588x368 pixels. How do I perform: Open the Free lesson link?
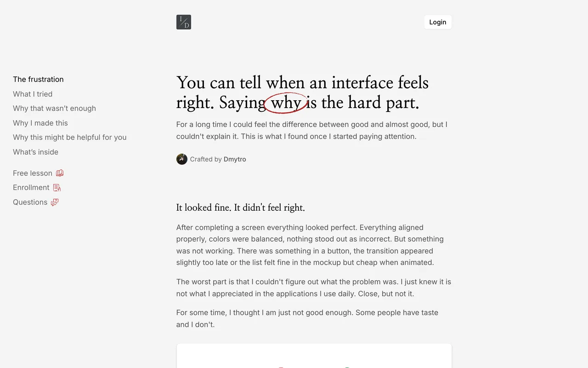tap(33, 173)
